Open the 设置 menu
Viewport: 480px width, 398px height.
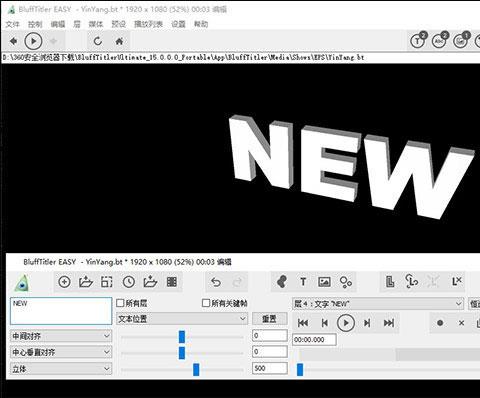[x=178, y=24]
